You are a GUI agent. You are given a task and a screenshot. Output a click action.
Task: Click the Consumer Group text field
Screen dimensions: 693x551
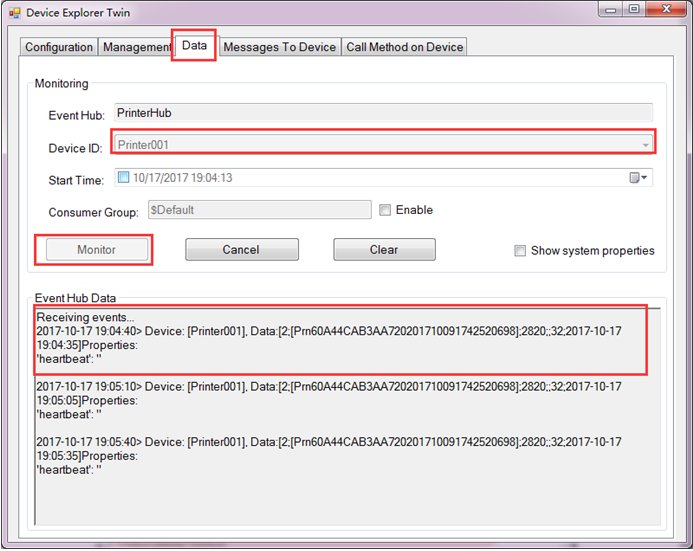tap(259, 210)
